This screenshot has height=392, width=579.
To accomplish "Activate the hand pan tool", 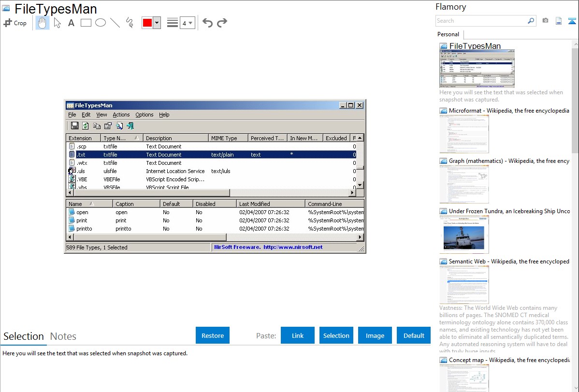I will pyautogui.click(x=43, y=23).
